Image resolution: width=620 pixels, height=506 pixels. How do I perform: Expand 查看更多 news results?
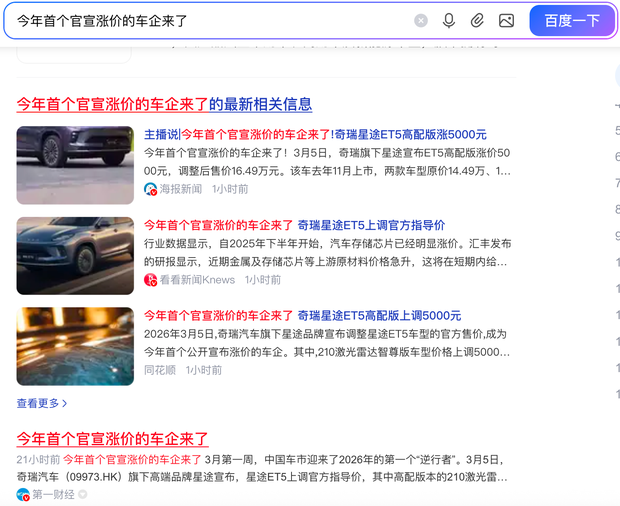click(x=42, y=403)
